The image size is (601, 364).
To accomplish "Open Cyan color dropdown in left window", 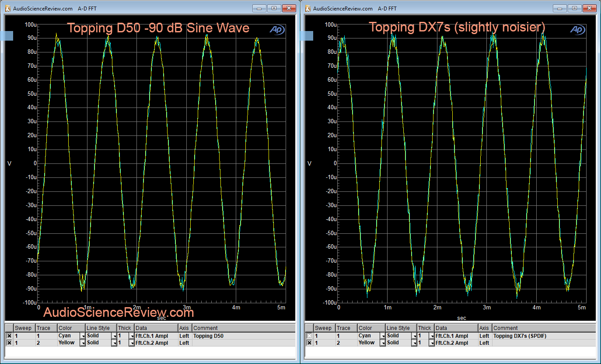I will (x=82, y=336).
